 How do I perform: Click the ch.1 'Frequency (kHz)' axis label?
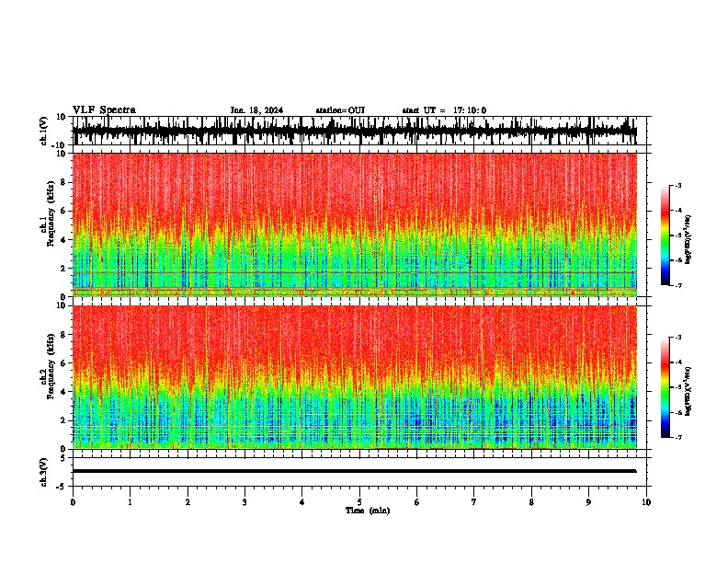[x=51, y=214]
